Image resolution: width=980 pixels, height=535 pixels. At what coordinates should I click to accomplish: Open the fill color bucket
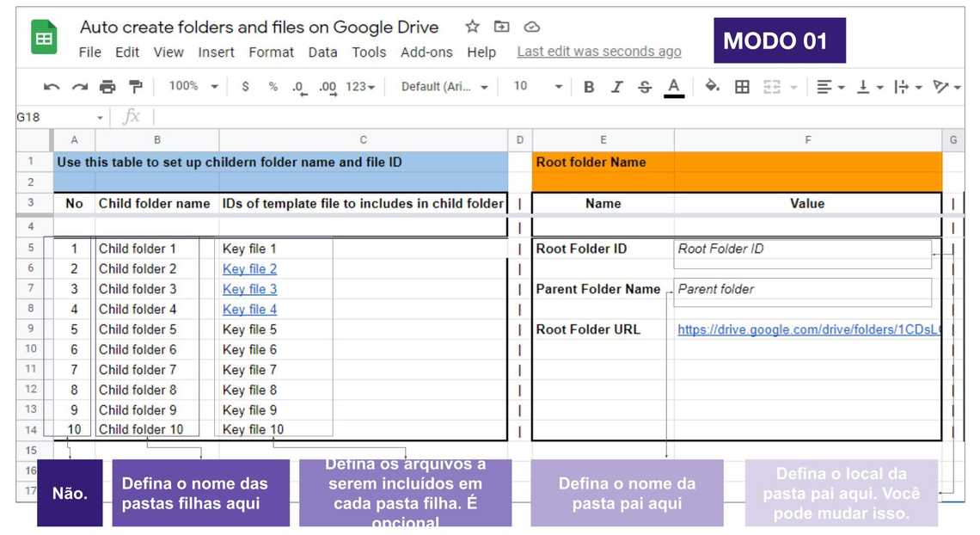(712, 86)
